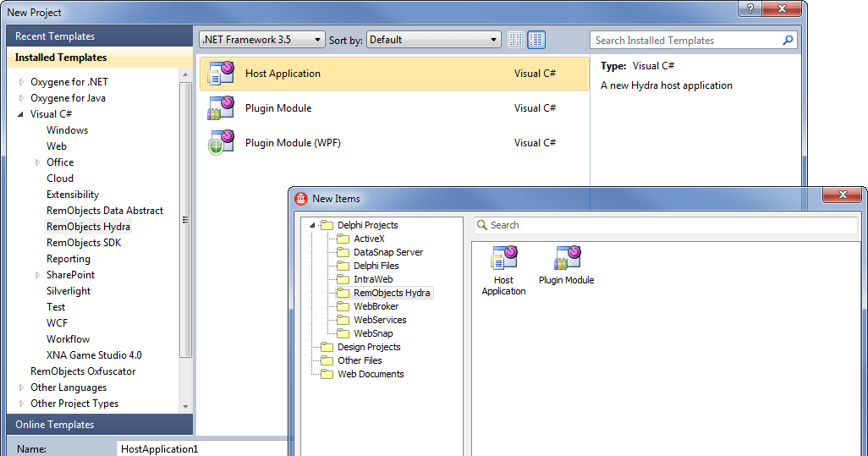Select WebSnap in New Items tree
This screenshot has height=456, width=868.
[x=373, y=333]
